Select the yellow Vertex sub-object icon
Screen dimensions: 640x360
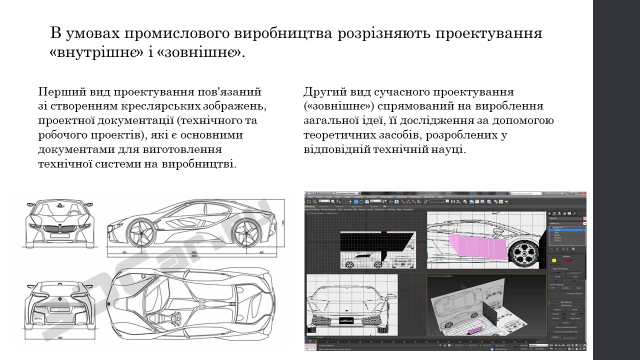coord(554,260)
